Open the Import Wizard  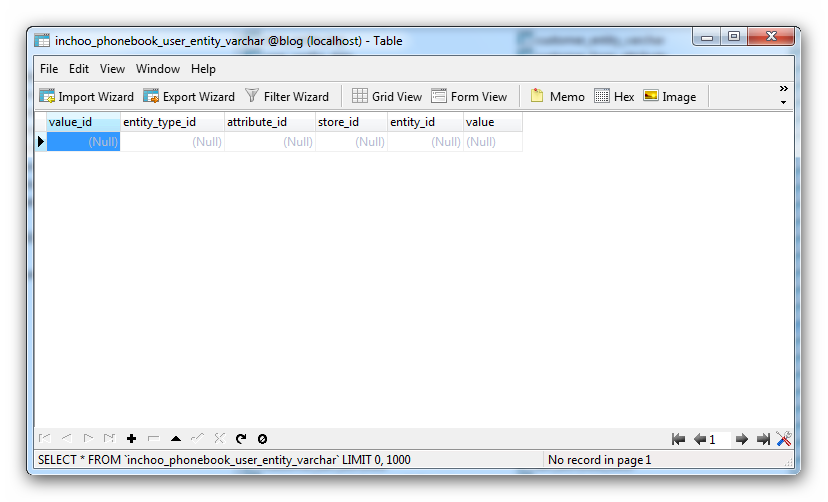click(86, 97)
